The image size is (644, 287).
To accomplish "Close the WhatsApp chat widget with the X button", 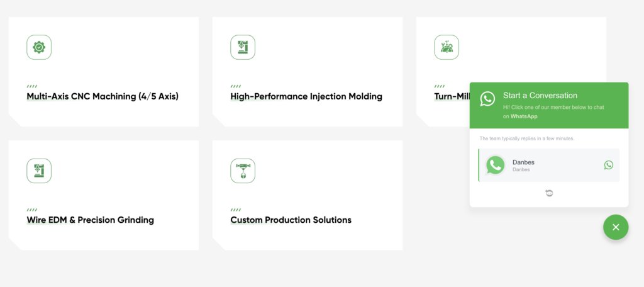I will [x=616, y=227].
